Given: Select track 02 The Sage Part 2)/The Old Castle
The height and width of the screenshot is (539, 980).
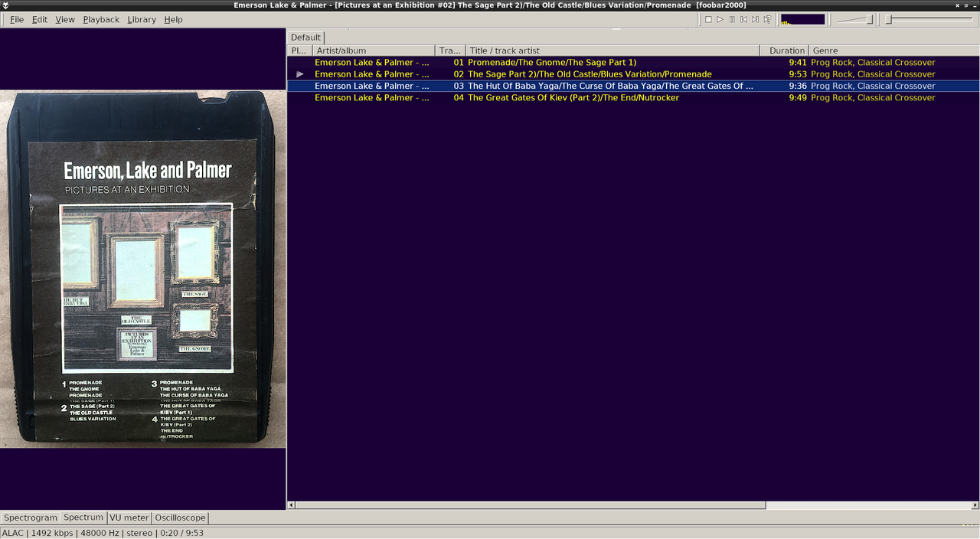Looking at the screenshot, I should coord(633,74).
